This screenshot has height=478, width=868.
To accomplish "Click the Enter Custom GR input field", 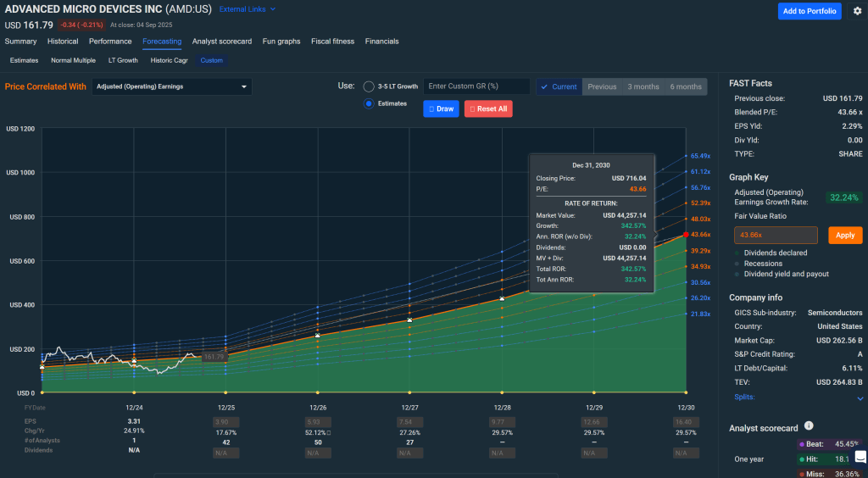I will tap(476, 86).
